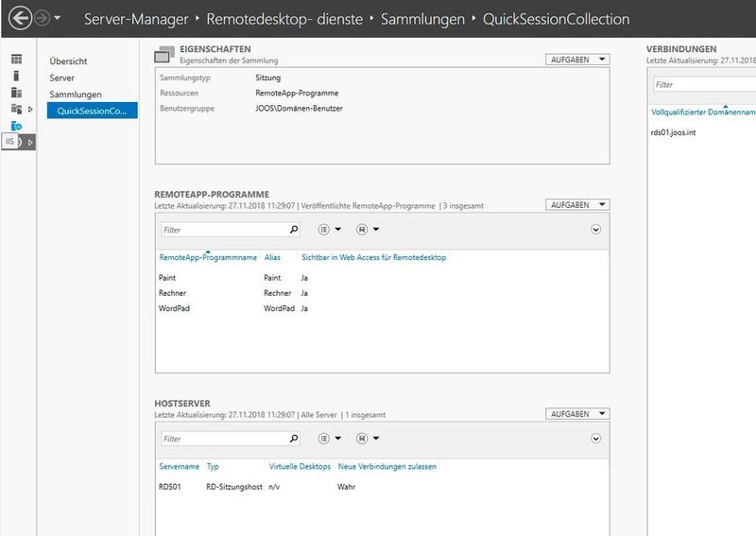Select the RDS01 host server row
Viewport: 756px width, 536px height.
coord(382,487)
